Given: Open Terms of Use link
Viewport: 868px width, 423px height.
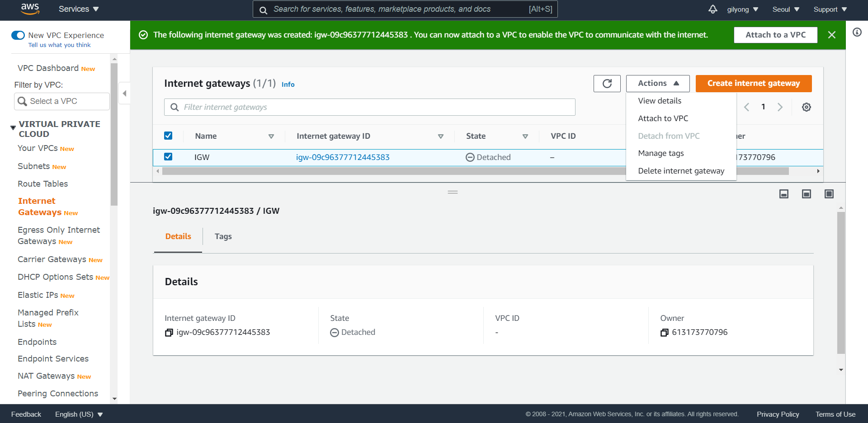Looking at the screenshot, I should [x=835, y=414].
